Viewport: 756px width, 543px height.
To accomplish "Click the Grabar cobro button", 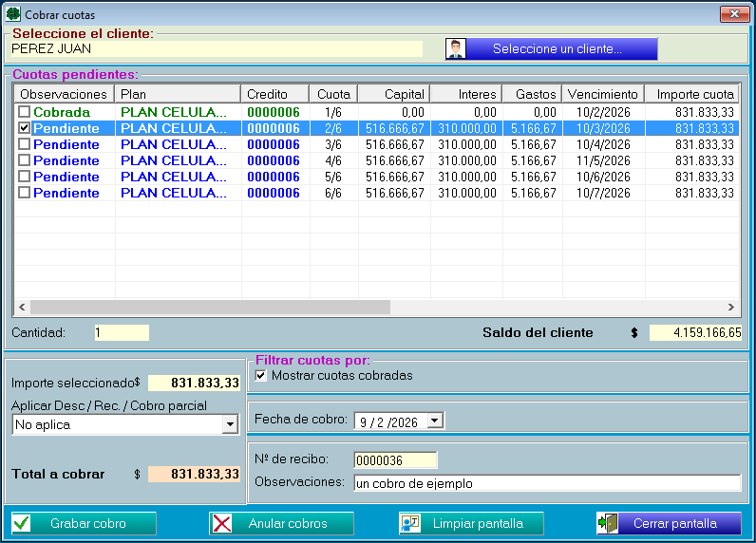I will pyautogui.click(x=82, y=523).
